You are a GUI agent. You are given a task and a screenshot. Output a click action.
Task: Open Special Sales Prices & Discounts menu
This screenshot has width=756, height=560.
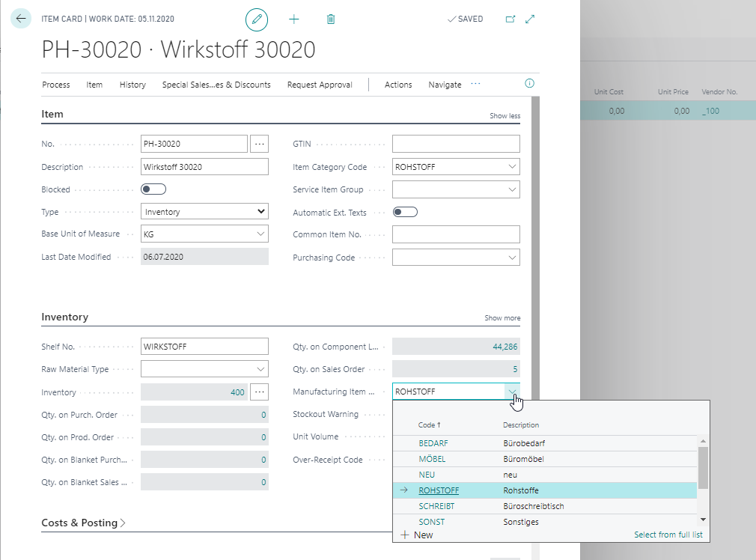216,85
